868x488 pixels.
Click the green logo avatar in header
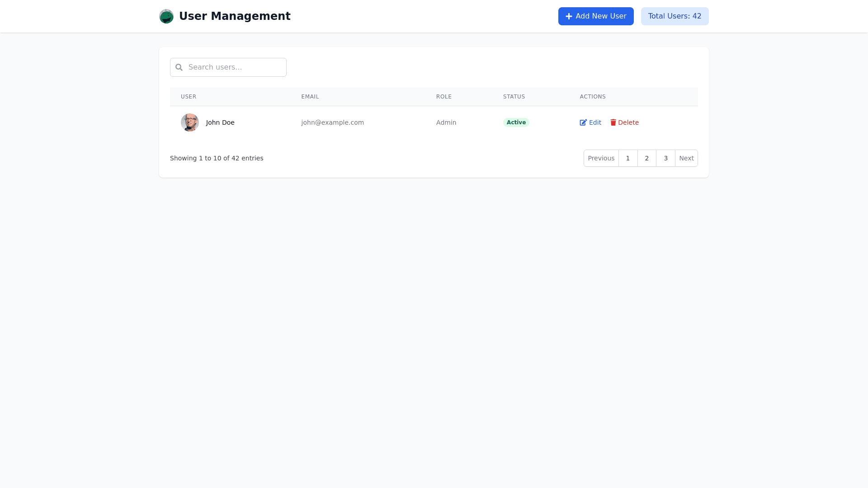(166, 16)
